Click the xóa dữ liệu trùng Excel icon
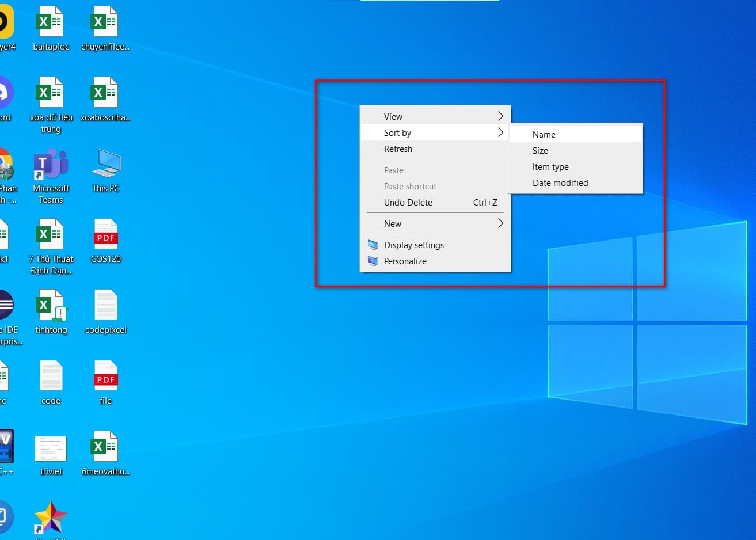Viewport: 756px width, 540px height. click(x=51, y=93)
